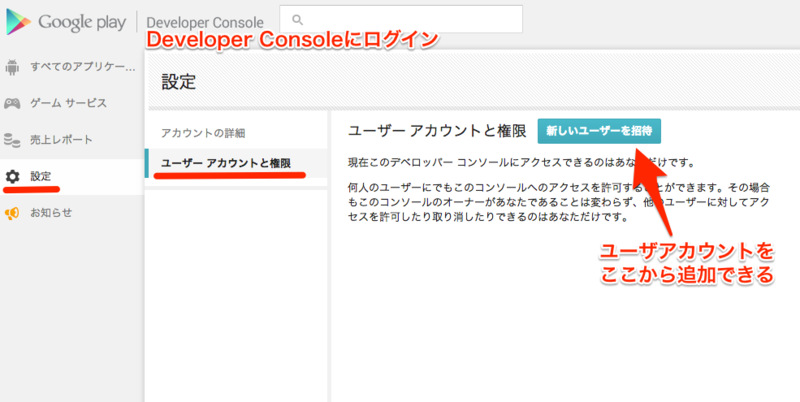Click paragraph starting 現在このデベロッパー

click(x=521, y=163)
